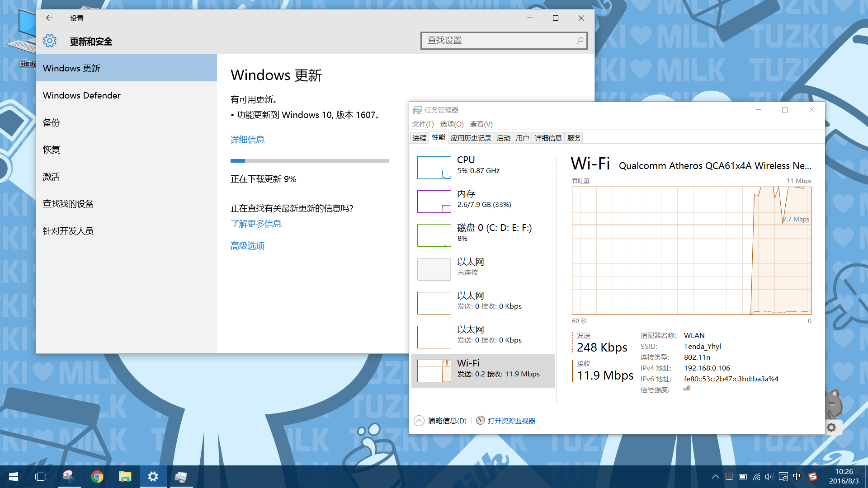Screen dimensions: 868x488
Task: Switch to the 性能 tab
Action: pyautogui.click(x=438, y=137)
